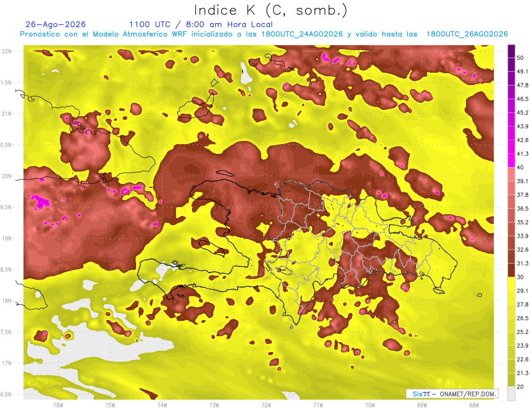Select the '75W' longitude label
Image resolution: width=532 pixels, height=411 pixels.
point(110,405)
